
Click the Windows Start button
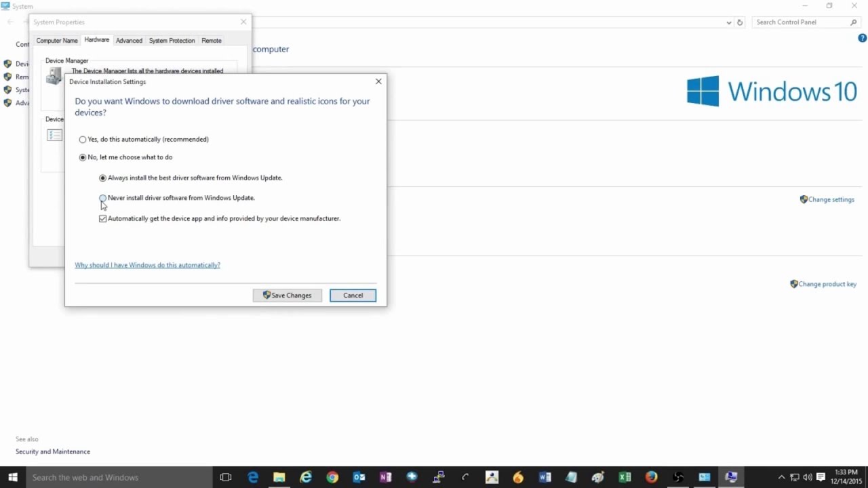[x=13, y=477]
